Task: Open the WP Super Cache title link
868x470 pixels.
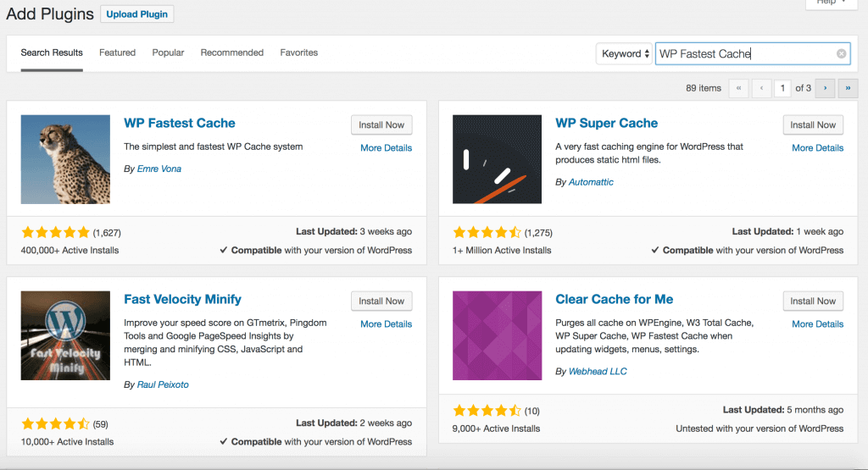Action: point(607,123)
